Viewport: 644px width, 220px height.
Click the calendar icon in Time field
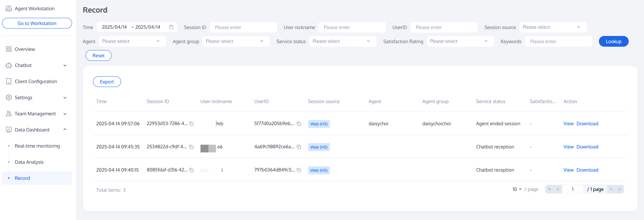(171, 27)
